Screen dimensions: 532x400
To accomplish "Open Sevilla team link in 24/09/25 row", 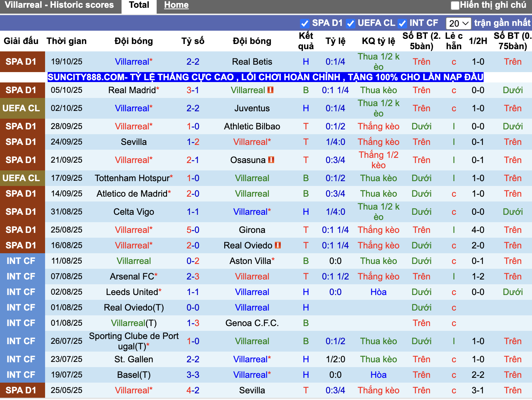I will point(134,142).
